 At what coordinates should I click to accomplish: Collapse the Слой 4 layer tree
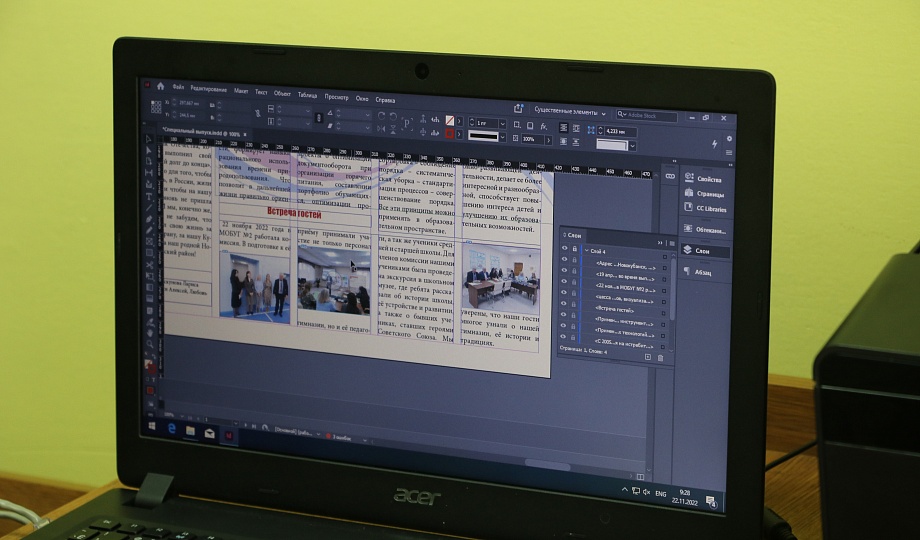[587, 250]
